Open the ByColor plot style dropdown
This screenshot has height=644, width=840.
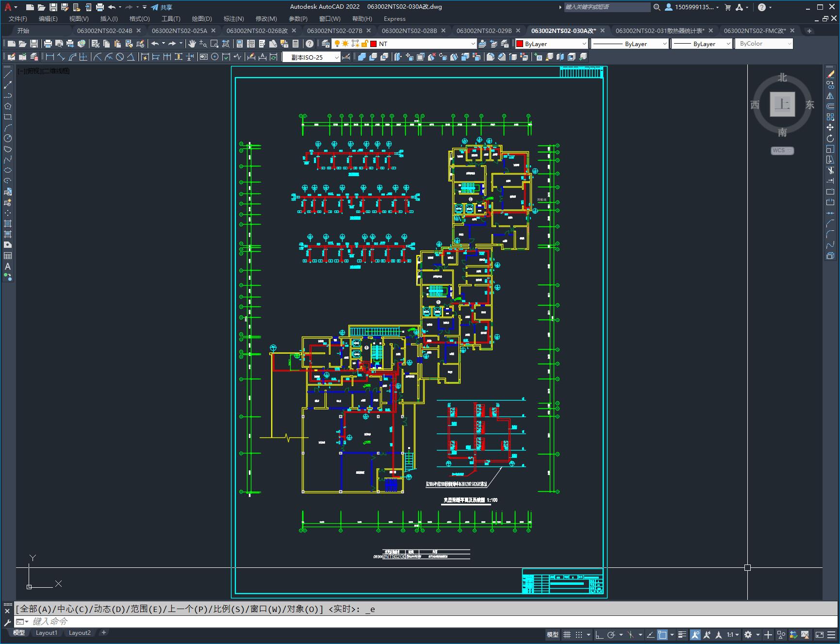[763, 44]
